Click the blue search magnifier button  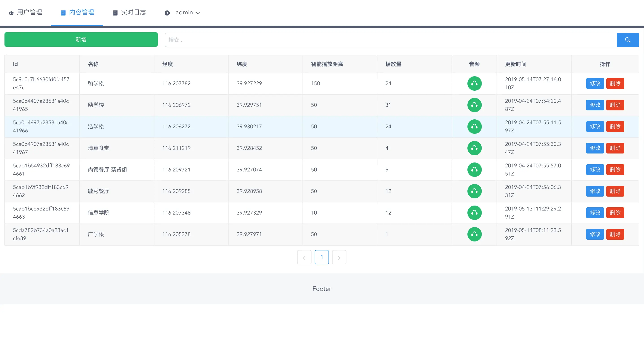[627, 40]
